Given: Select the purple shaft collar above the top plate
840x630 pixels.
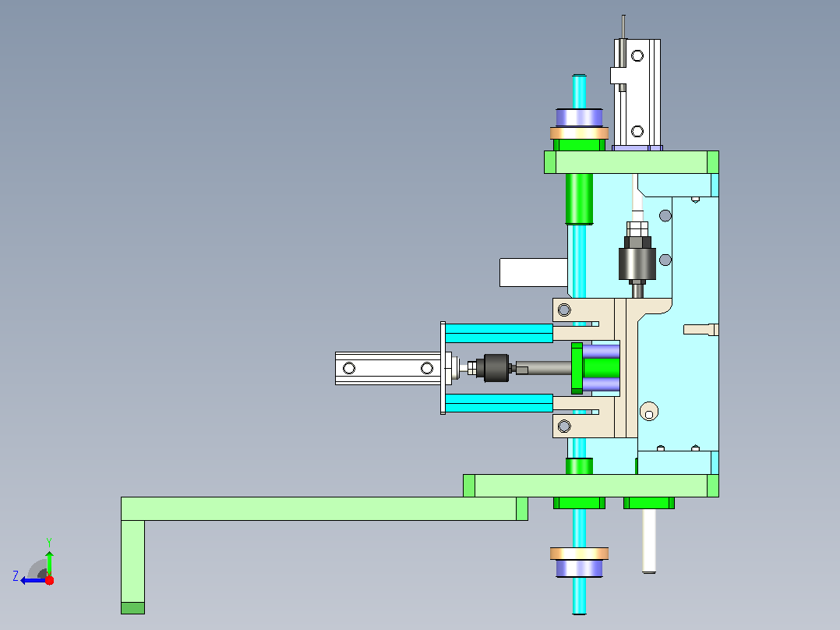Looking at the screenshot, I should 579,118.
